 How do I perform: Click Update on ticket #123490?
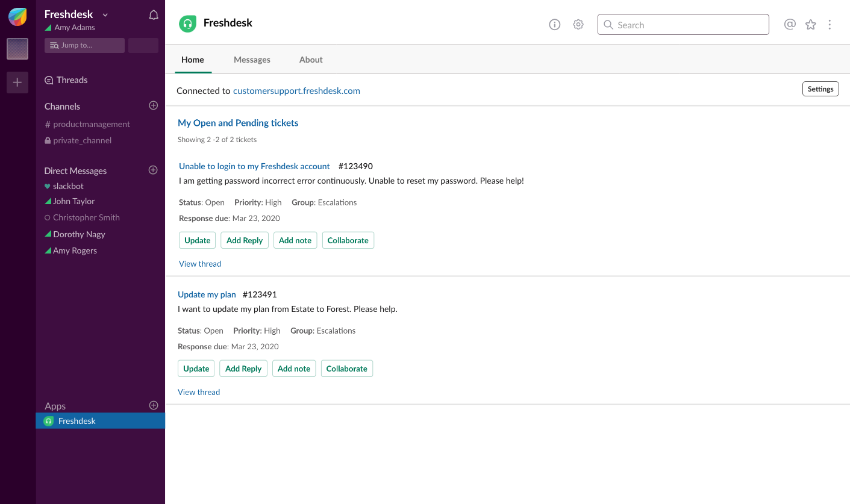[197, 240]
